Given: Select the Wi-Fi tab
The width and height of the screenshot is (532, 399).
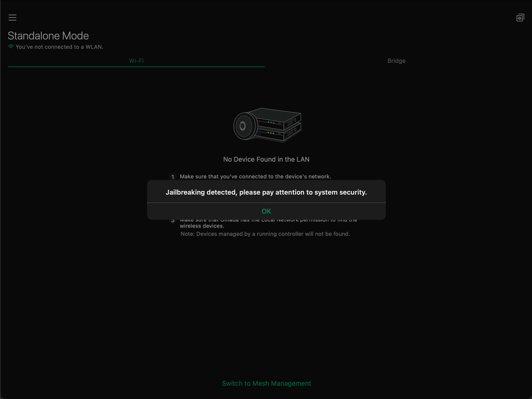Looking at the screenshot, I should (x=136, y=61).
